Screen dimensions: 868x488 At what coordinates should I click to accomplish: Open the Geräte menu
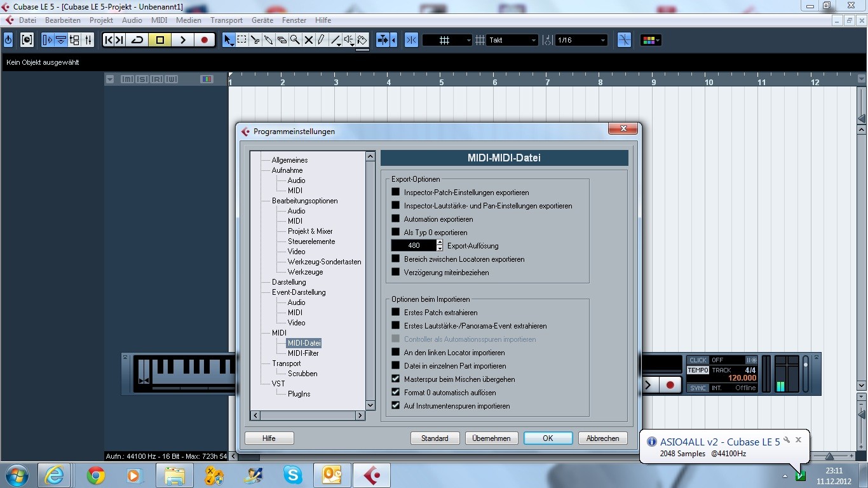(x=262, y=20)
